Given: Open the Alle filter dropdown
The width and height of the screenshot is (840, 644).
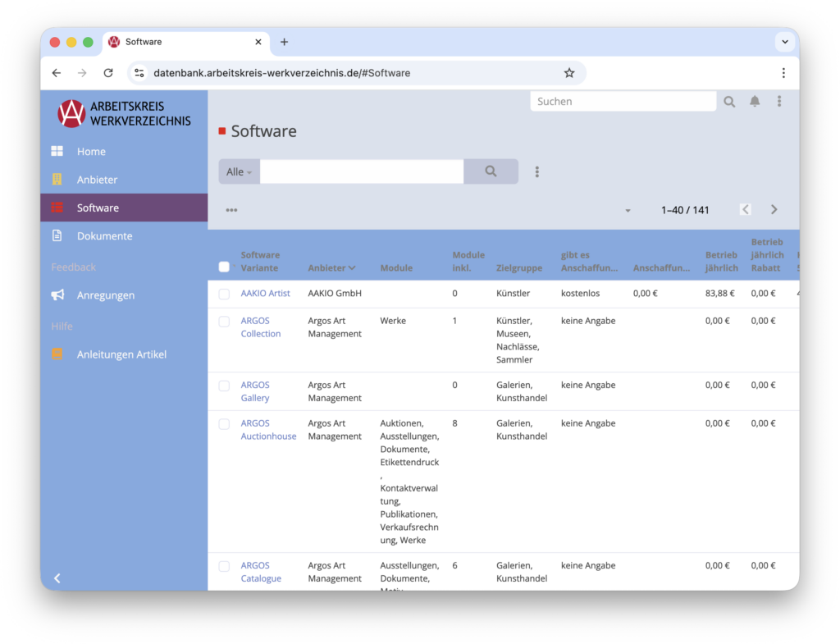Looking at the screenshot, I should pos(239,172).
